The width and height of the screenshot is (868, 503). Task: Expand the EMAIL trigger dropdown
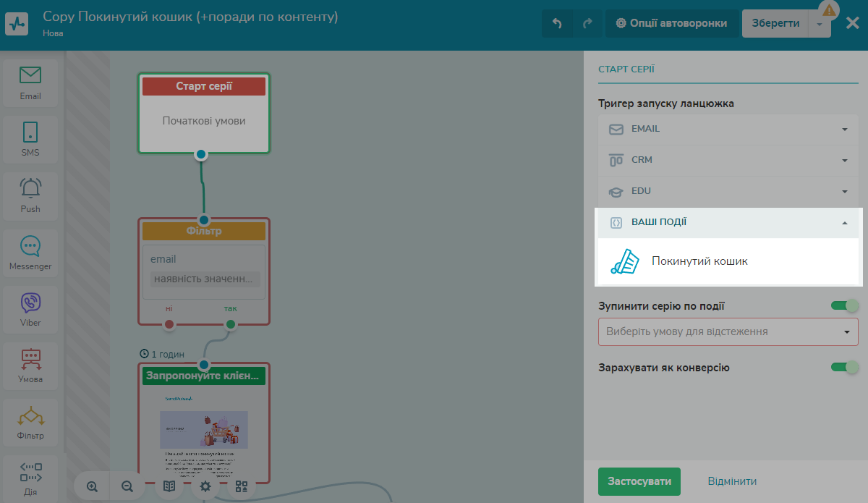click(x=728, y=129)
